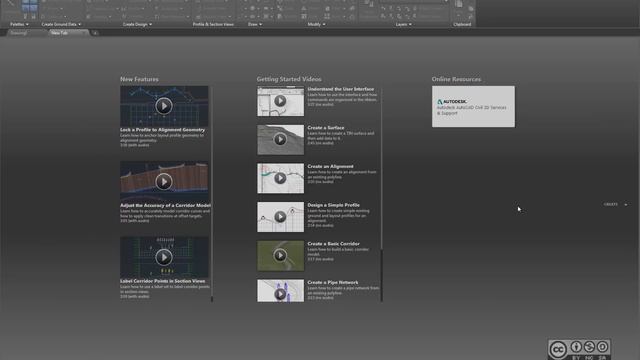This screenshot has width=640, height=360.
Task: Open the Adjust the Accuracy of a Corridor Model title
Action: pos(165,205)
